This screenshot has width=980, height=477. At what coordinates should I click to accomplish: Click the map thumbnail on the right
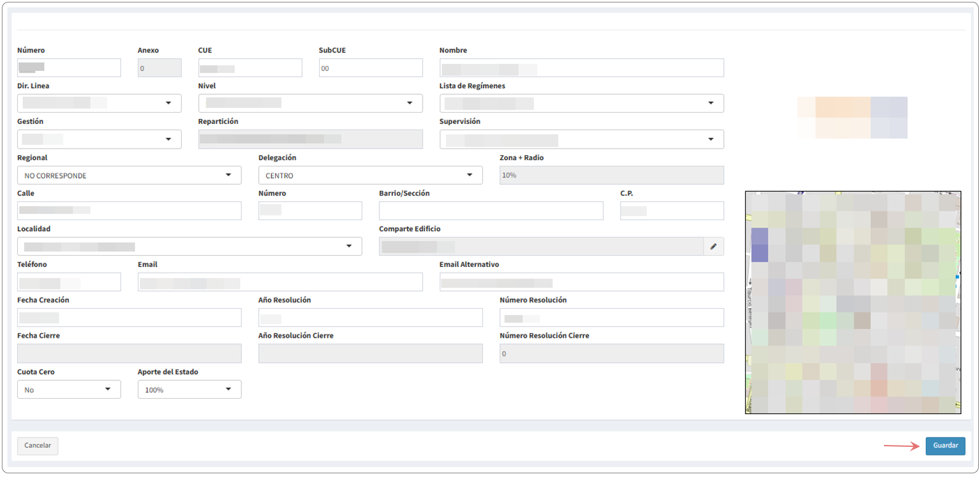pyautogui.click(x=852, y=302)
